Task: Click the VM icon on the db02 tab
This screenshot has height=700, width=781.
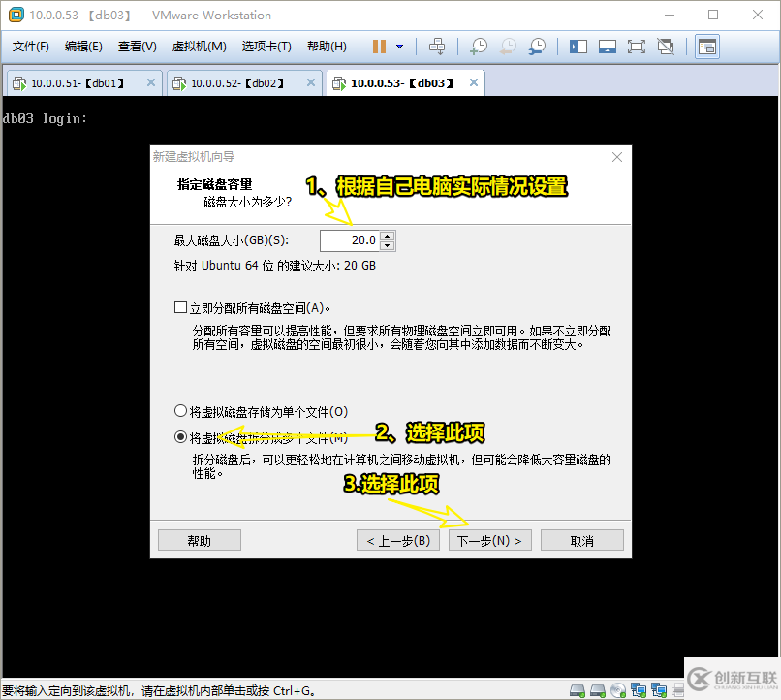Action: click(179, 83)
